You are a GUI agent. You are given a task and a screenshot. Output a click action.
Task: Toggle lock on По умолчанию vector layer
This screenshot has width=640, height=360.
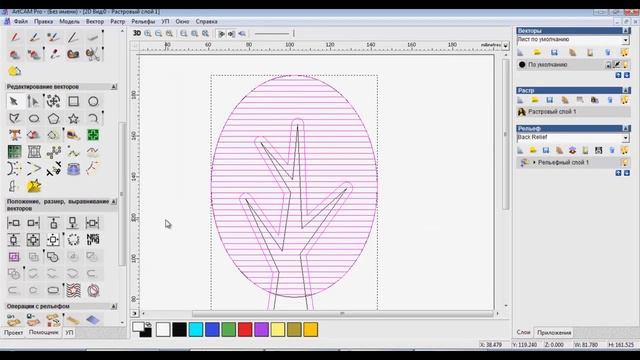608,64
